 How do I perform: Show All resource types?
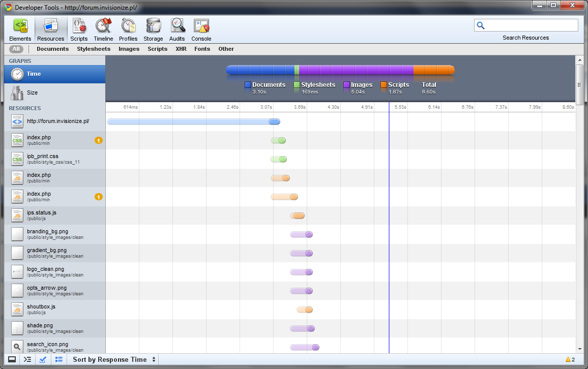pos(16,49)
